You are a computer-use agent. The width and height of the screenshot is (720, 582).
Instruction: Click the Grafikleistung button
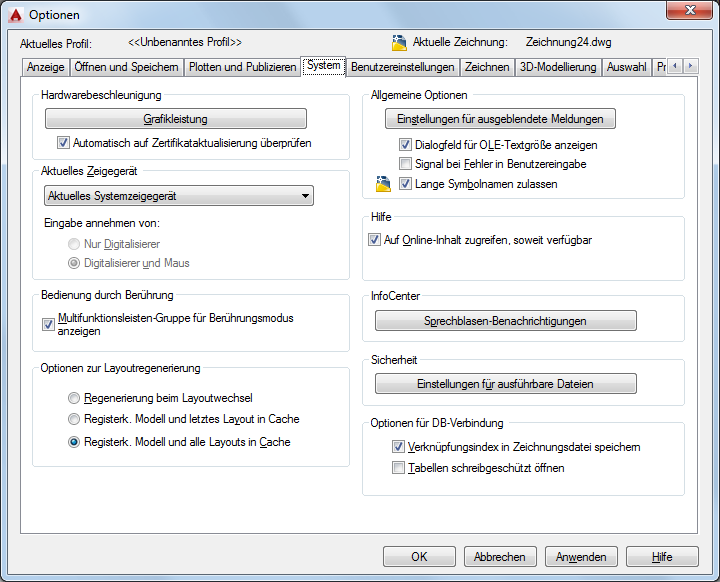pos(176,119)
